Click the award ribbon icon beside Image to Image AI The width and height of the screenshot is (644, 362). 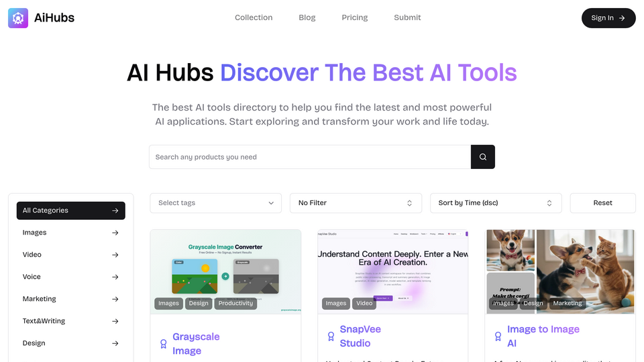click(x=498, y=337)
